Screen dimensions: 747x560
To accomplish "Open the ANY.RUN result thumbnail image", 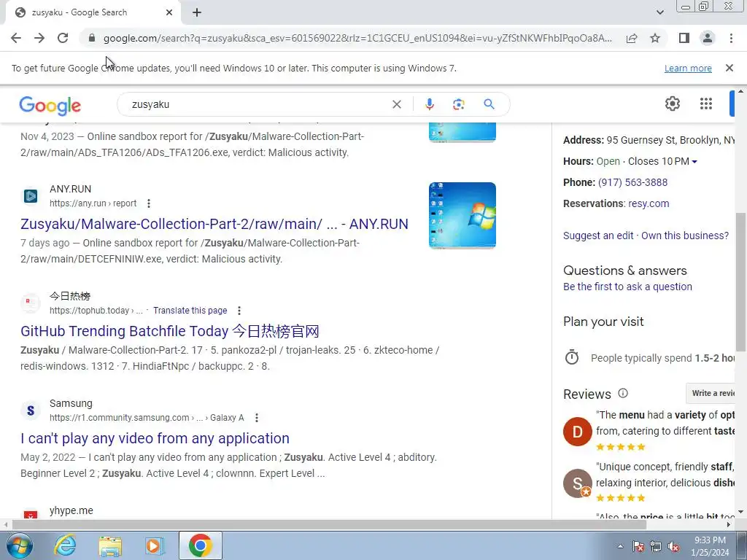I will click(462, 215).
